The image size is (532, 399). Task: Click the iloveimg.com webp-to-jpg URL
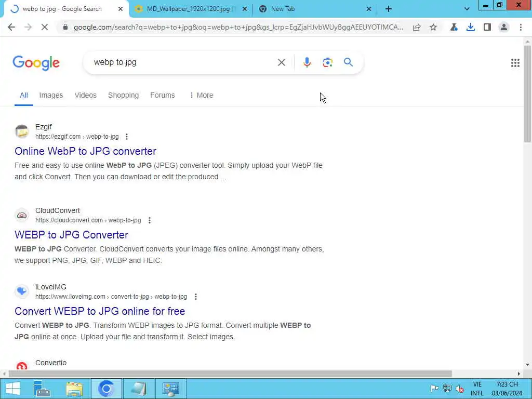click(111, 297)
